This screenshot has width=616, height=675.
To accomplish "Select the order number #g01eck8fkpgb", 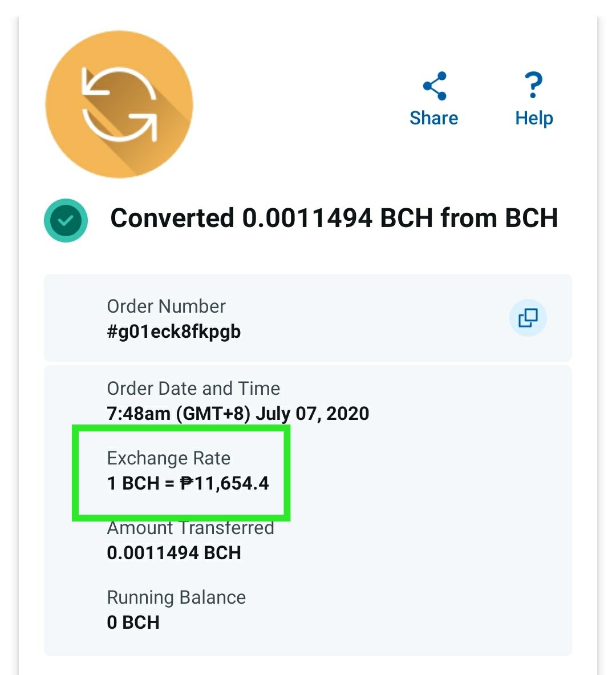I will tap(173, 332).
